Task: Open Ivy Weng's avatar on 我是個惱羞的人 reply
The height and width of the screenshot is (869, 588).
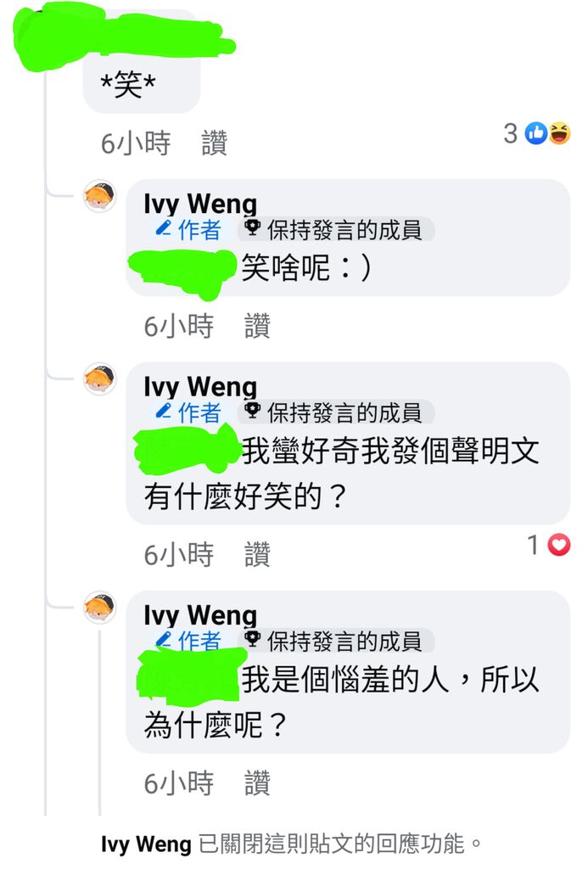Action: point(100,608)
